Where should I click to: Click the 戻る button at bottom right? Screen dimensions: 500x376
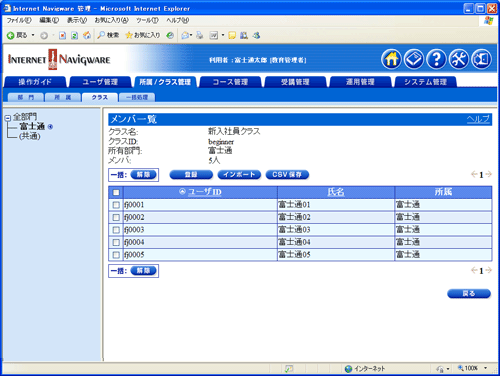pyautogui.click(x=469, y=294)
